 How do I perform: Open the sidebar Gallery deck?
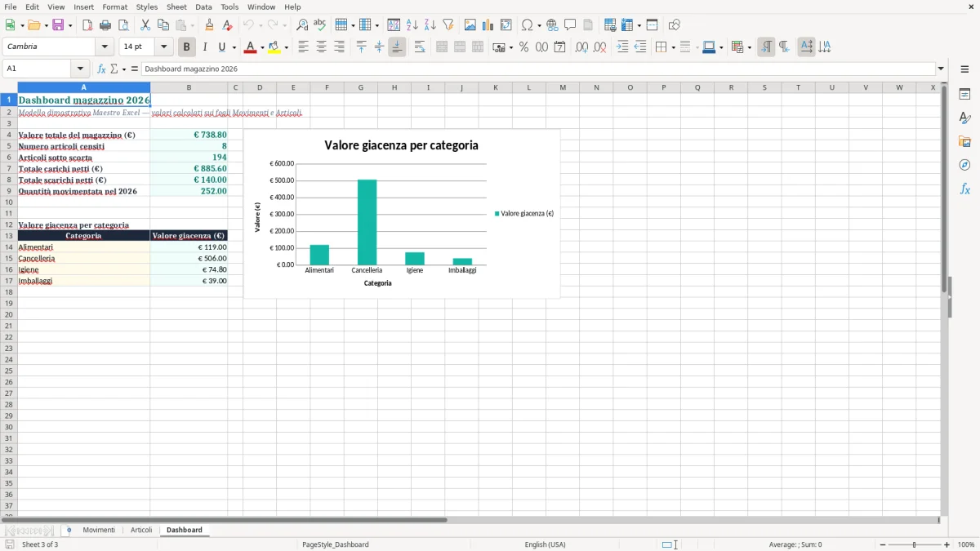[964, 141]
